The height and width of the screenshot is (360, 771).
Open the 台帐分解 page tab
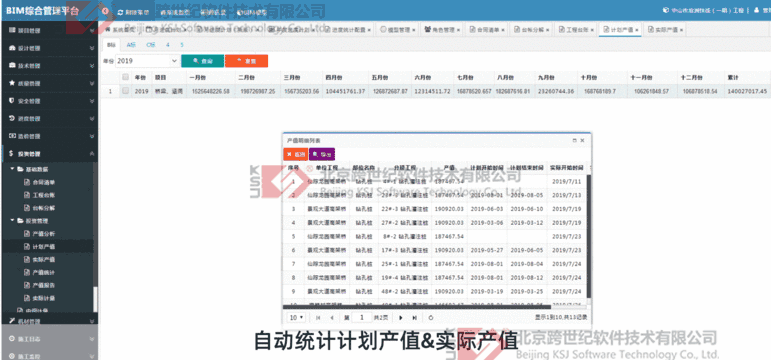[x=531, y=30]
